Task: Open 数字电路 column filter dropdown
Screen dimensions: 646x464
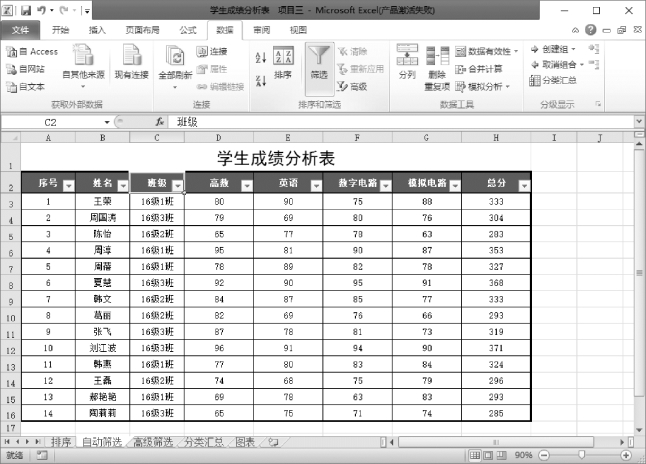Action: [x=385, y=186]
